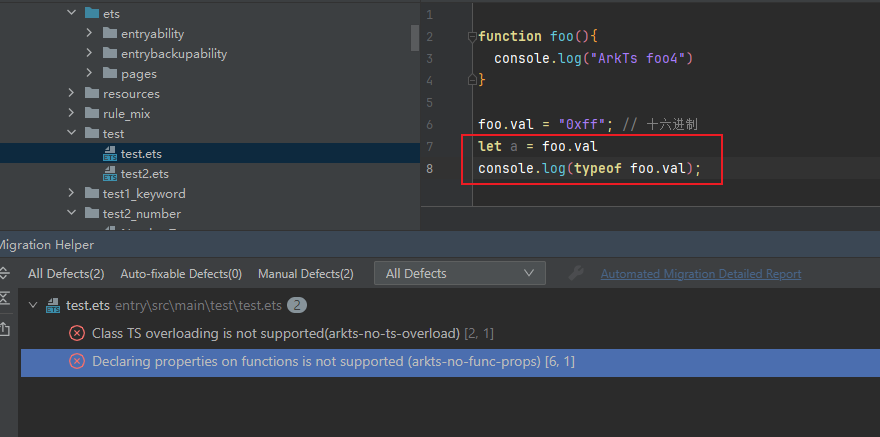Click path entry\src\main\test\test.ets
The height and width of the screenshot is (437, 880).
(198, 306)
